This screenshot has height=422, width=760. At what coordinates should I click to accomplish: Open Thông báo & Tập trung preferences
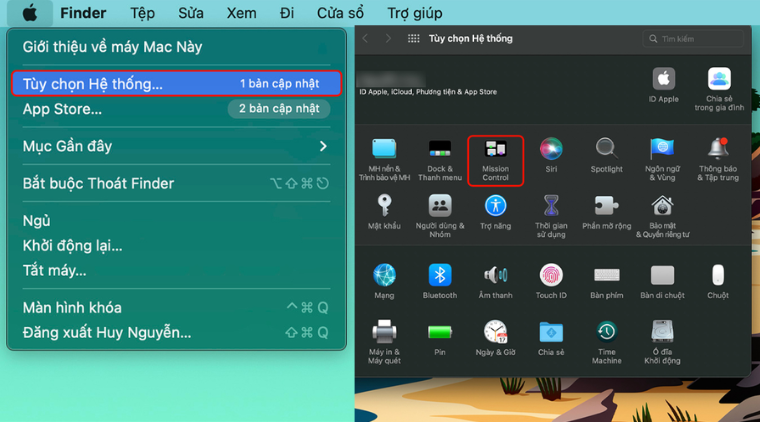coord(718,160)
